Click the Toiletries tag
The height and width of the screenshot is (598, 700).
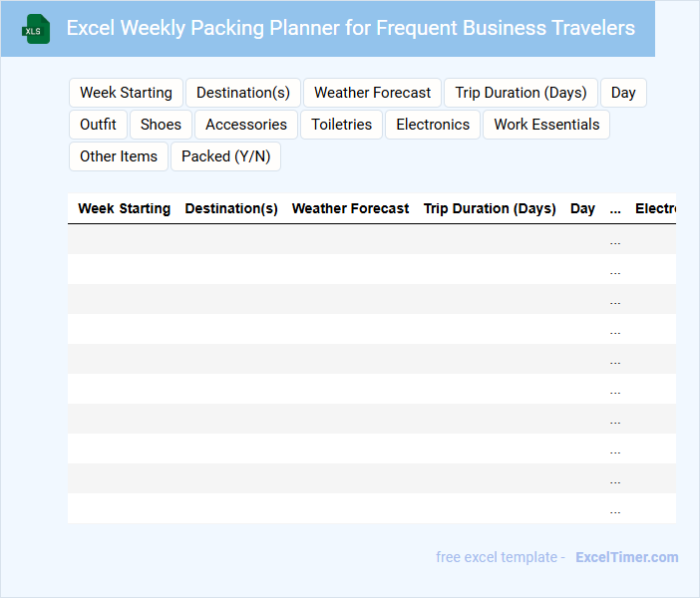(341, 125)
